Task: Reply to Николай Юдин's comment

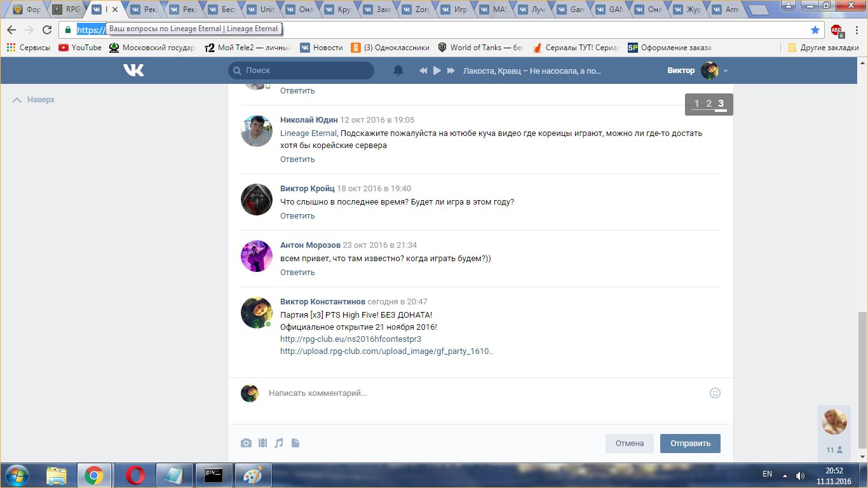Action: [297, 159]
